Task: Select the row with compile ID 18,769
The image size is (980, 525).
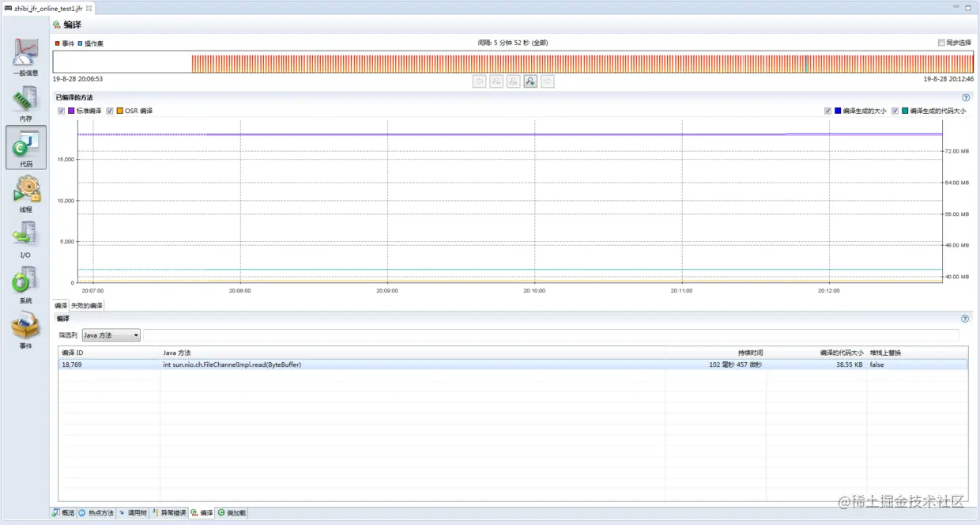Action: [x=513, y=364]
